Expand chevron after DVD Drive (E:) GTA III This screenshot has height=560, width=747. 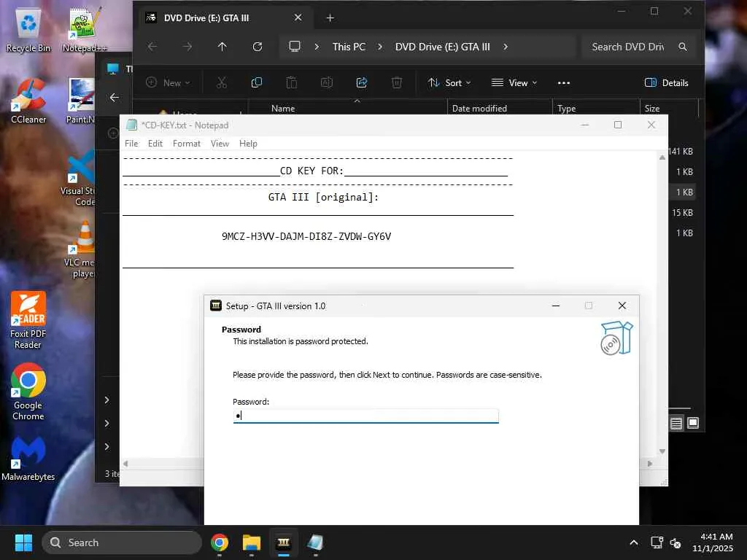tap(506, 47)
